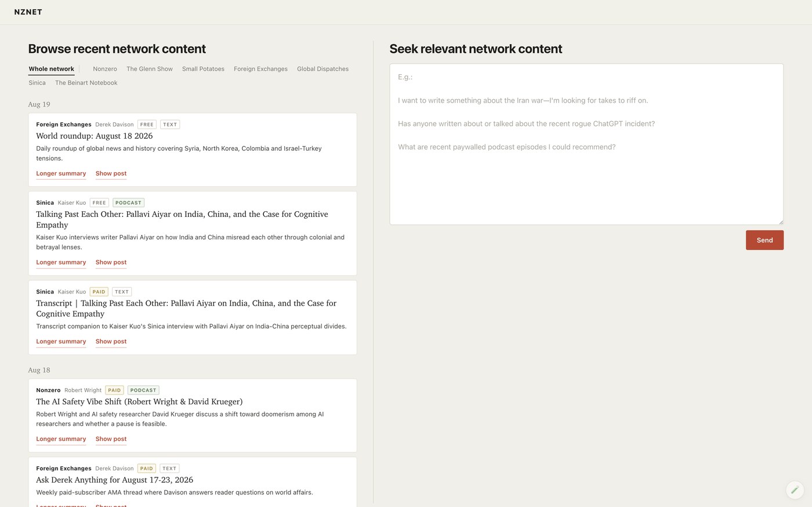Click the FREE tag on World roundup post
Viewport: 812px width, 507px height.
point(147,125)
